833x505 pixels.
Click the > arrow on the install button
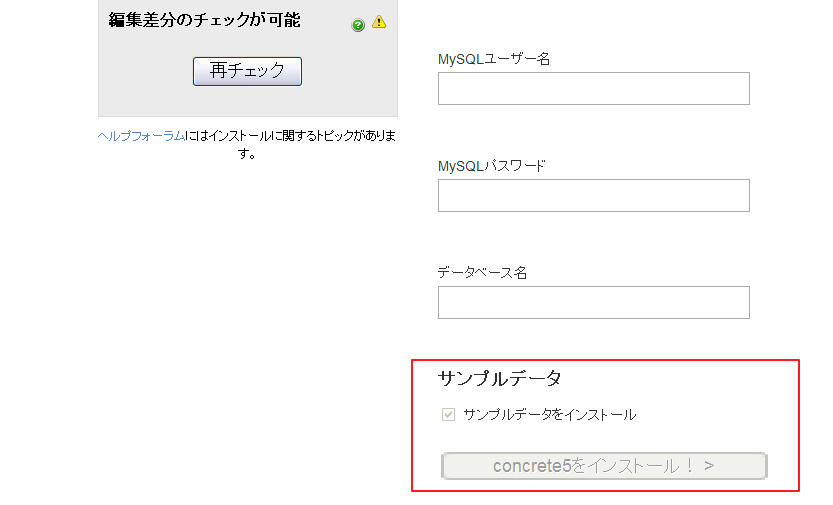click(709, 466)
